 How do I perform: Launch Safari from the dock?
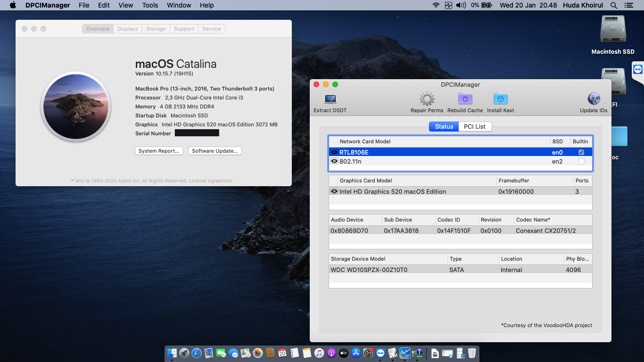coord(197,353)
